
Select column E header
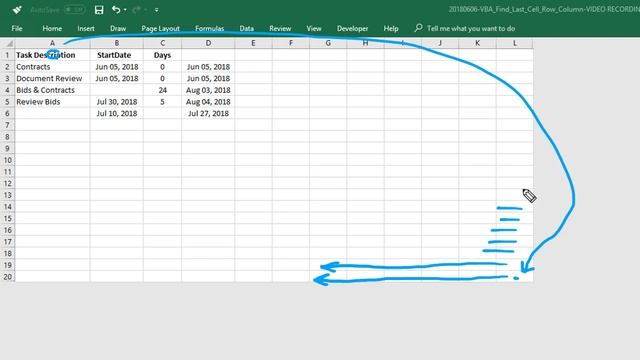pyautogui.click(x=253, y=43)
